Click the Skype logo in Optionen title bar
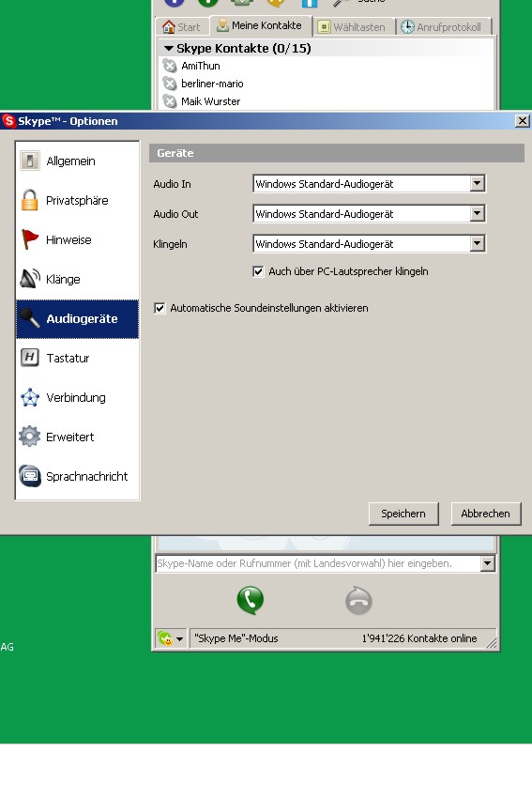Screen dimensions: 532x798 pos(8,121)
